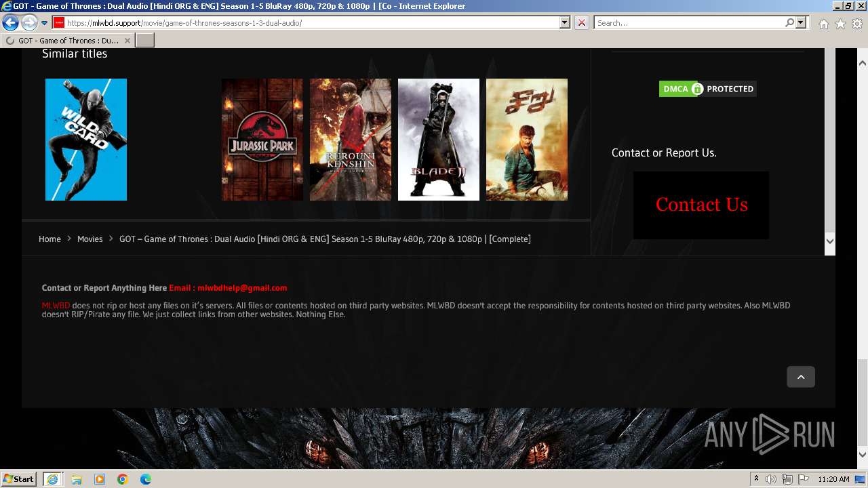Show hidden tray icons arrow
The height and width of the screenshot is (488, 868).
click(756, 479)
